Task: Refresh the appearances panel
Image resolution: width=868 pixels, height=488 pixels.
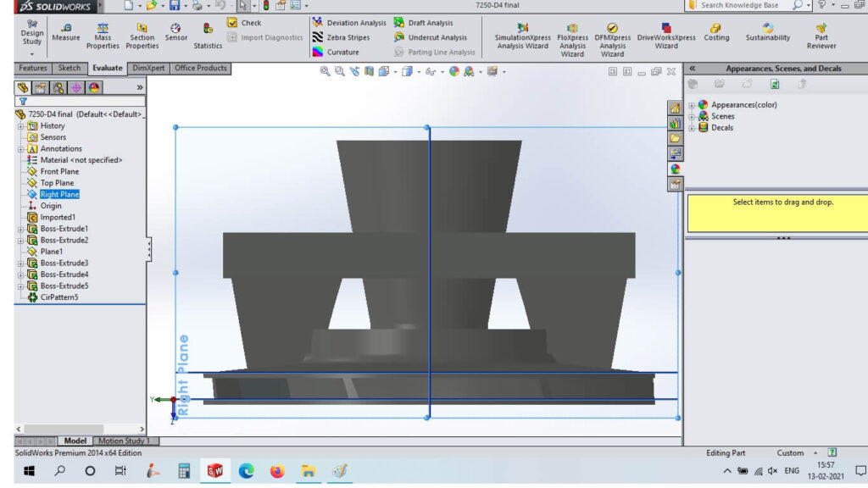Action: [x=775, y=84]
